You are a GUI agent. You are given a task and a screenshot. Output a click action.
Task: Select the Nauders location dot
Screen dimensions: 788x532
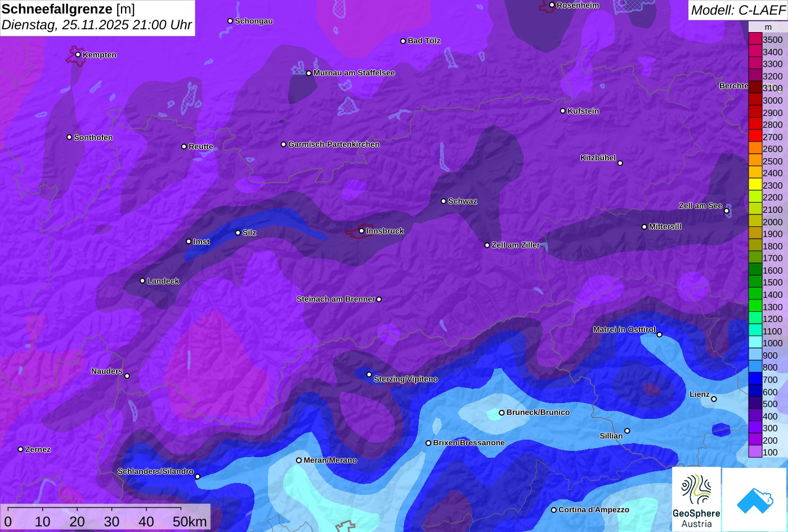point(127,376)
